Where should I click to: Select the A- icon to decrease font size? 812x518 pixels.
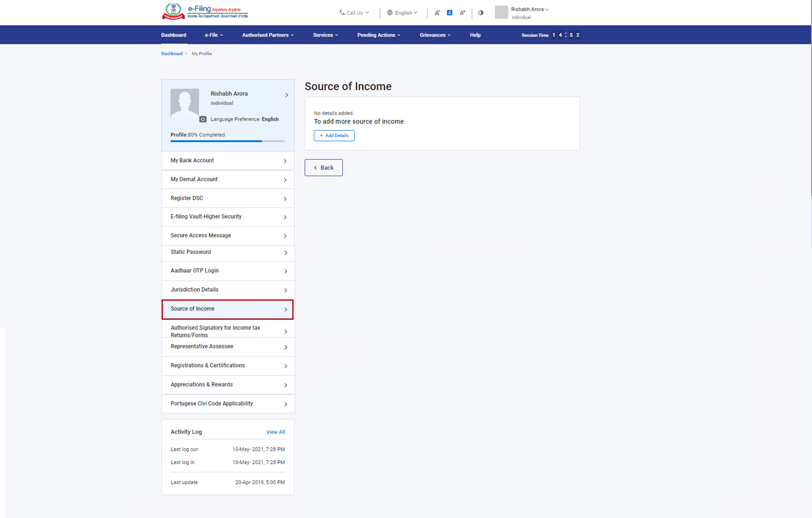(437, 13)
